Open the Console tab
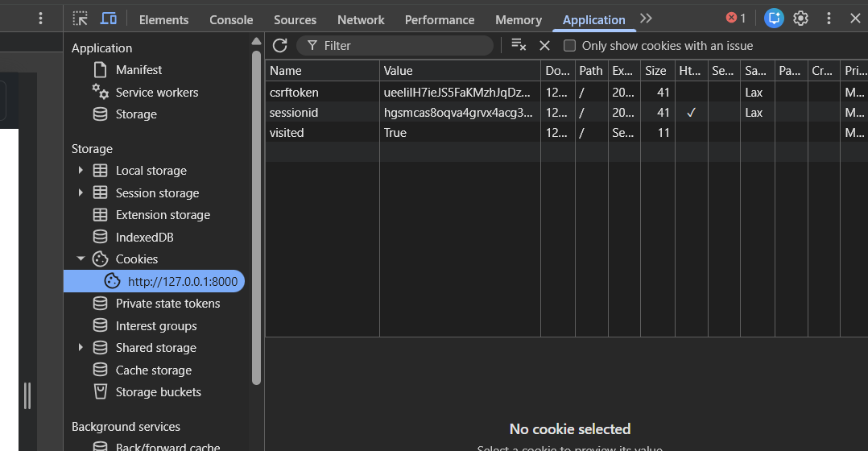 point(231,20)
